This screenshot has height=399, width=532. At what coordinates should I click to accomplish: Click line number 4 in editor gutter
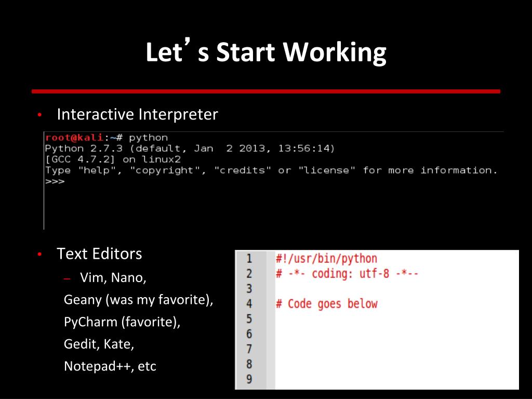coord(249,303)
